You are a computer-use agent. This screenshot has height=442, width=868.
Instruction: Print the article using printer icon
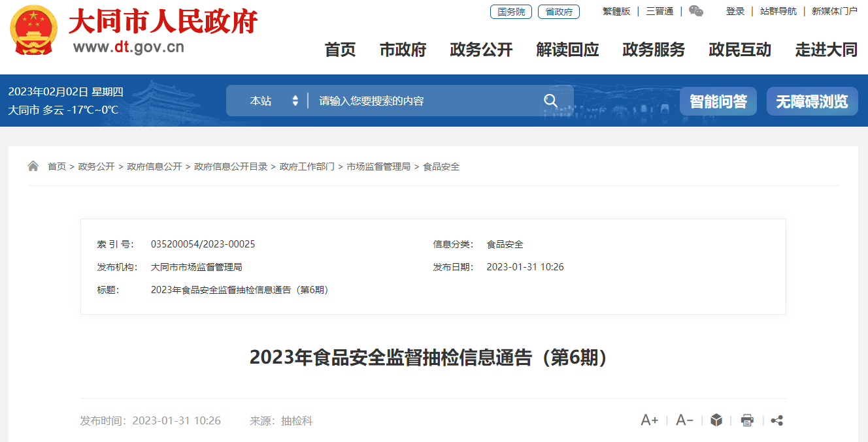(747, 420)
